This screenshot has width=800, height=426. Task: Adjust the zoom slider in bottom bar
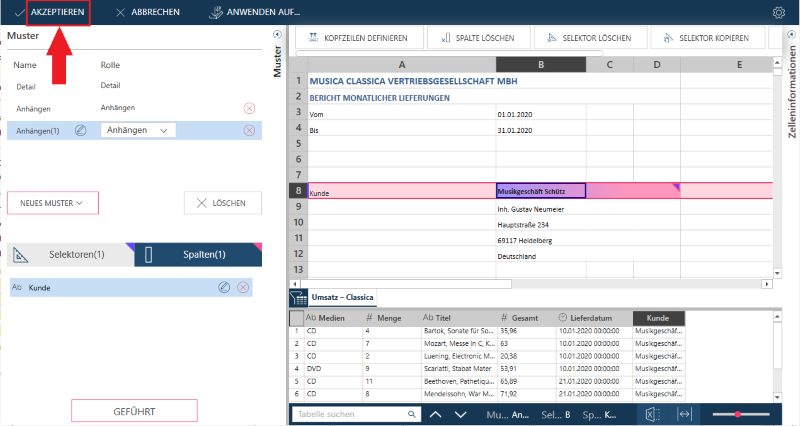tap(738, 414)
